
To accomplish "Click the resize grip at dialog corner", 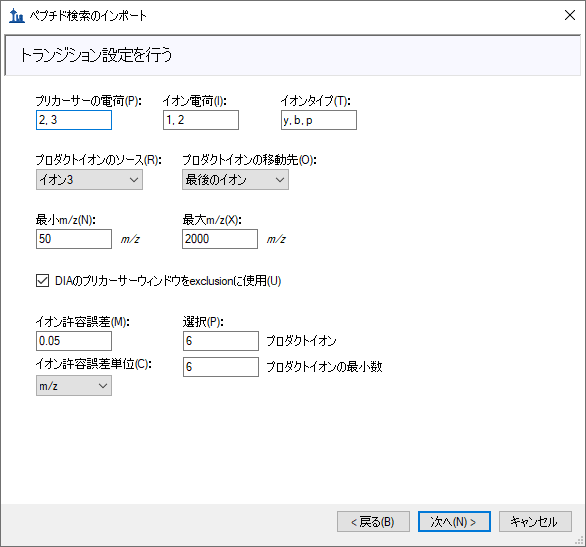I will (x=579, y=540).
